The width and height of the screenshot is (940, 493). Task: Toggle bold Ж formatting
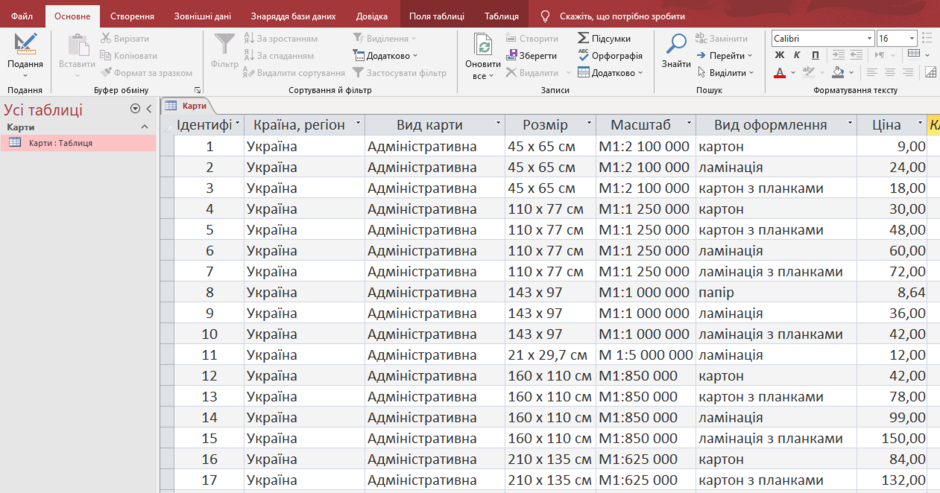pyautogui.click(x=779, y=55)
